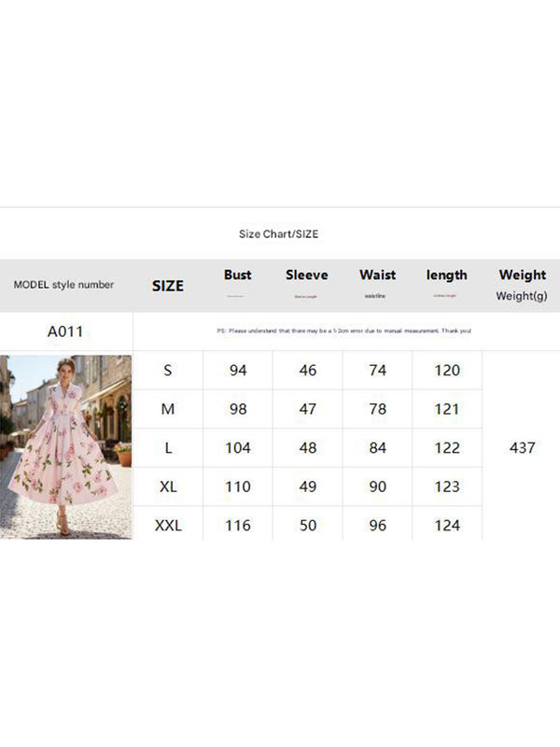Click the Weight column header
This screenshot has width=560, height=747.
point(522,275)
